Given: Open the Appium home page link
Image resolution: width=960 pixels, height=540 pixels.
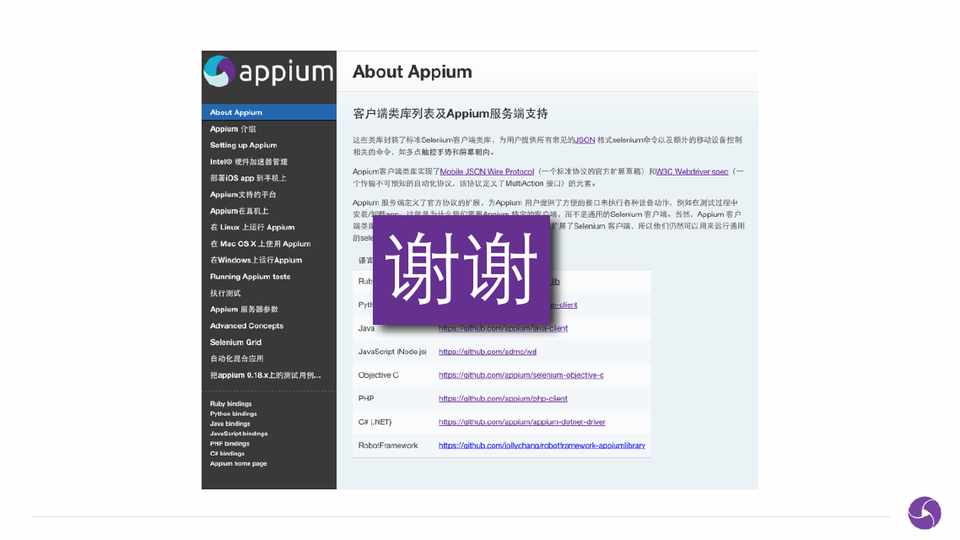Looking at the screenshot, I should (238, 464).
